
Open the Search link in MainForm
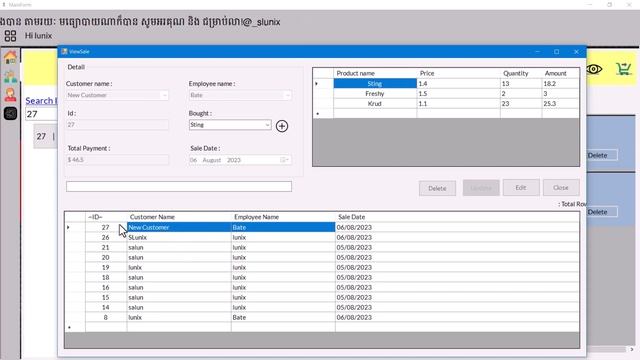pyautogui.click(x=41, y=100)
